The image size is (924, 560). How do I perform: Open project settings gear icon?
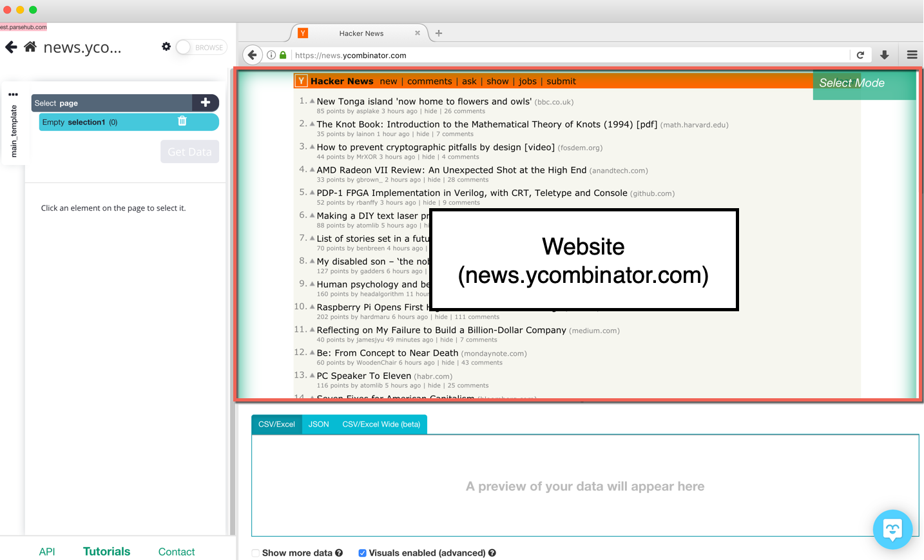(x=166, y=46)
